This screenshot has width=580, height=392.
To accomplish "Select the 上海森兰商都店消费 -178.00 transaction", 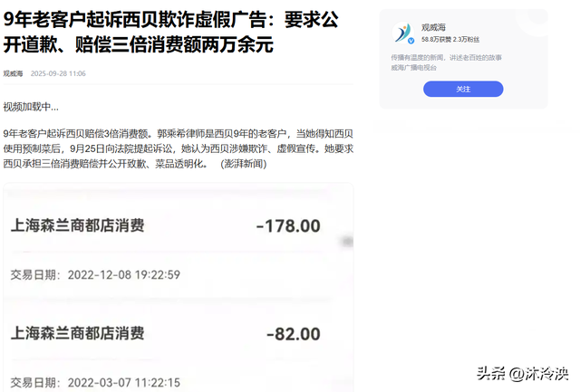I will (x=166, y=225).
